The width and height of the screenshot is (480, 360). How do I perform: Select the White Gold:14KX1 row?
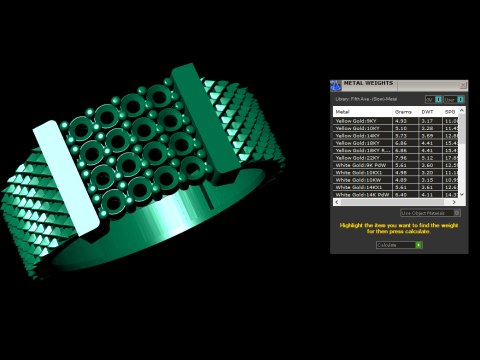click(396, 187)
